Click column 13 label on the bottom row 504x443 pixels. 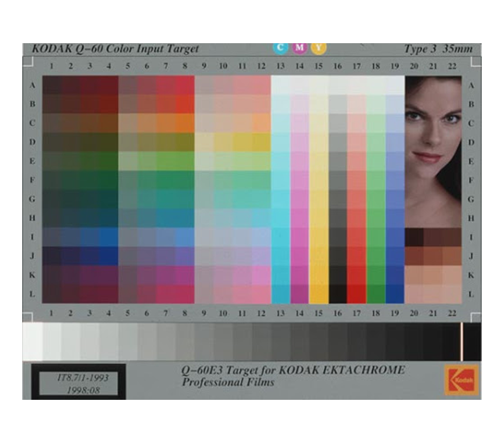click(x=280, y=312)
